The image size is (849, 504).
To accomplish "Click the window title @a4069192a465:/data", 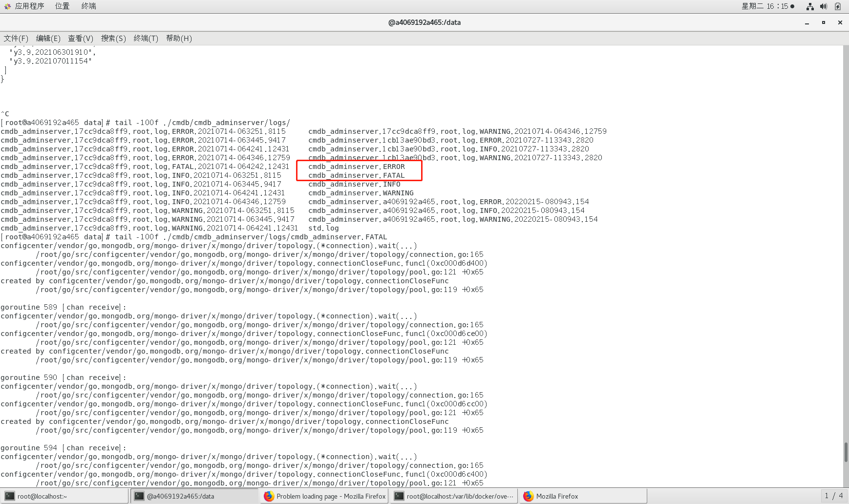I will (424, 22).
